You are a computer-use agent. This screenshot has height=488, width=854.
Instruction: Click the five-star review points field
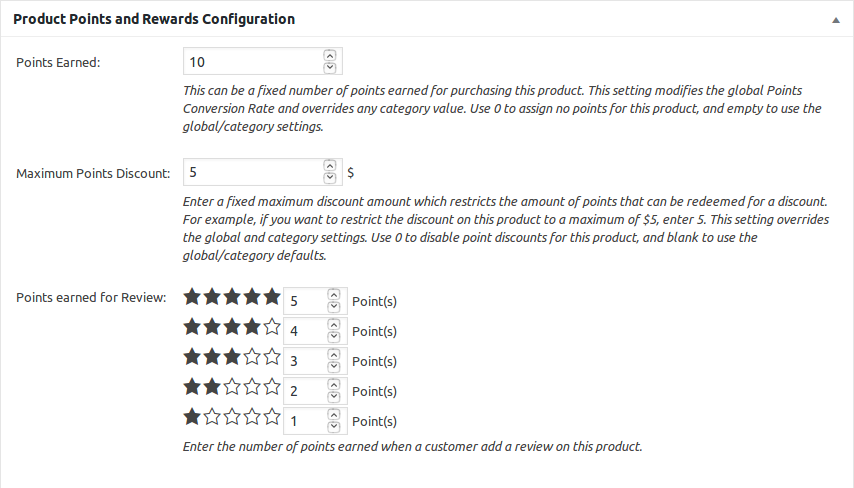click(x=304, y=301)
